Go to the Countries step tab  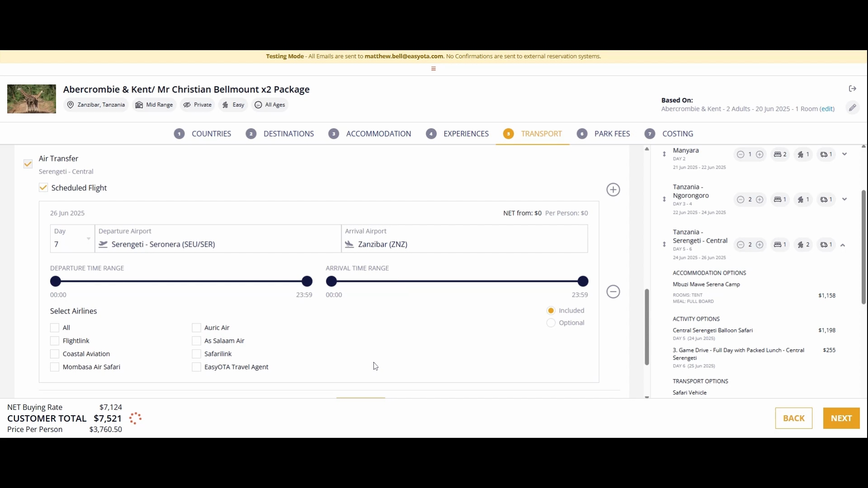pyautogui.click(x=203, y=134)
